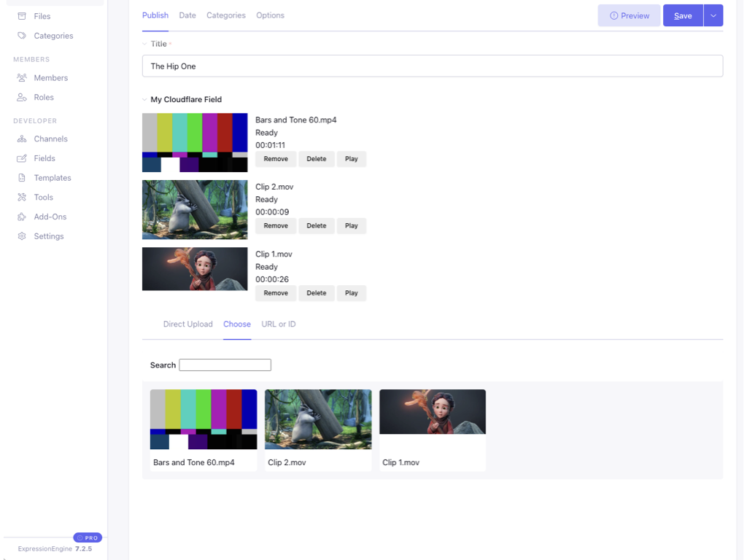Open the Categories tab
Viewport: 747px width, 560px height.
coord(226,15)
